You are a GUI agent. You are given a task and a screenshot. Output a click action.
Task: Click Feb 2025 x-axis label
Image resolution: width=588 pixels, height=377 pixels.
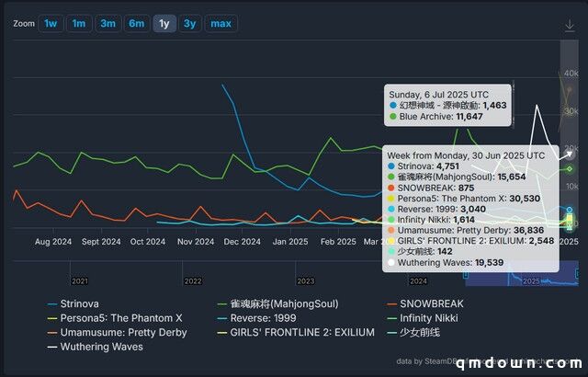338,242
